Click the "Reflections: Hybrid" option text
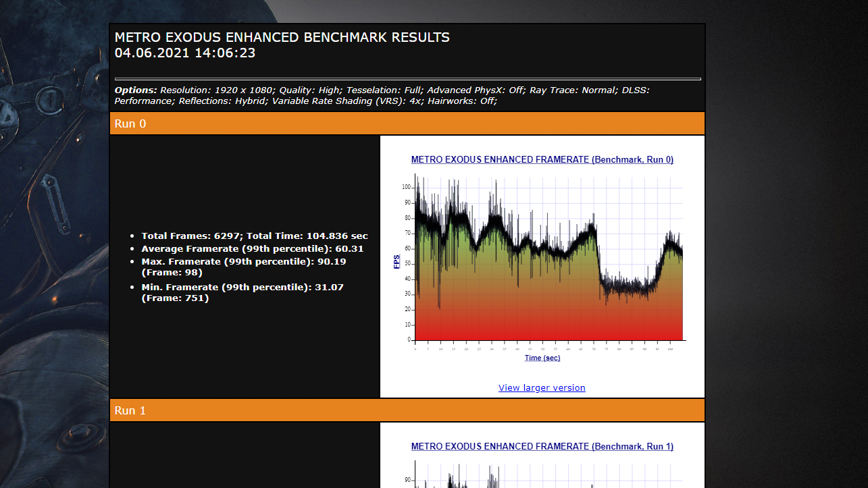The image size is (868, 488). (222, 101)
